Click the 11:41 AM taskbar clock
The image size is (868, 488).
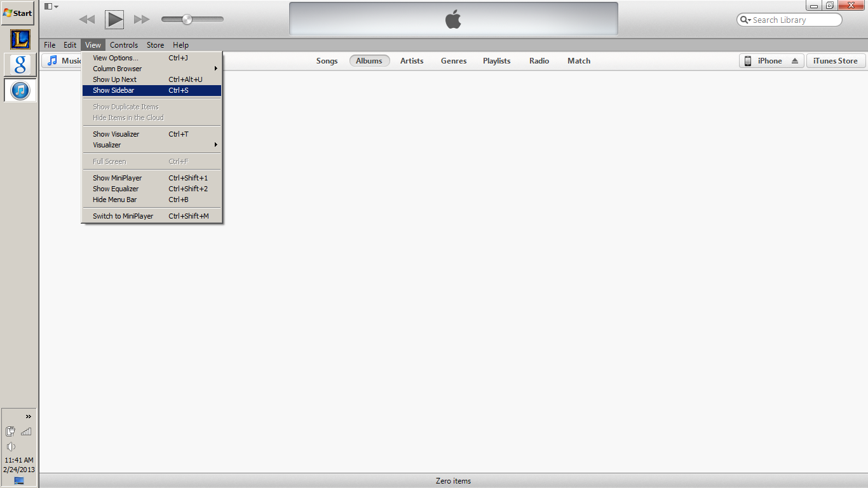[x=19, y=460]
